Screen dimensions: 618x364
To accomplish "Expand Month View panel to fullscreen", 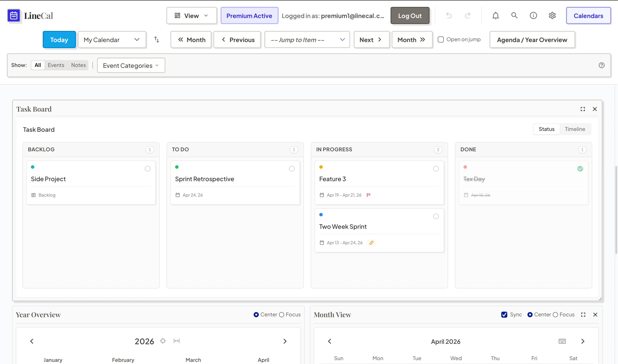I will 583,315.
